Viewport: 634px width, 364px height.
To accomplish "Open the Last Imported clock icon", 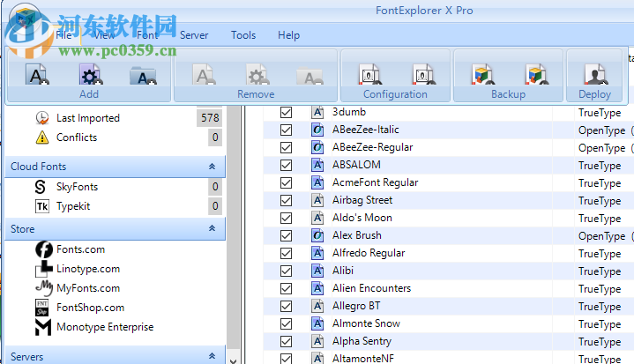I will pyautogui.click(x=42, y=118).
